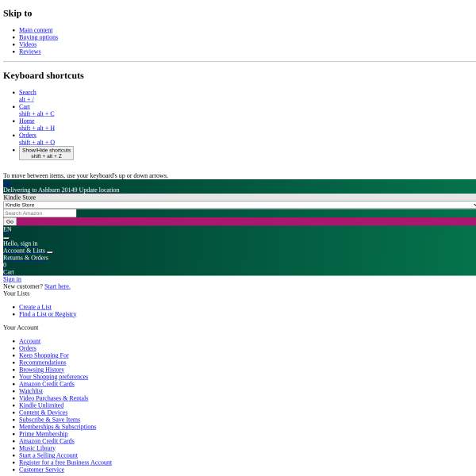476x476 pixels.
Task: Click the Sign in link
Action: [12, 279]
